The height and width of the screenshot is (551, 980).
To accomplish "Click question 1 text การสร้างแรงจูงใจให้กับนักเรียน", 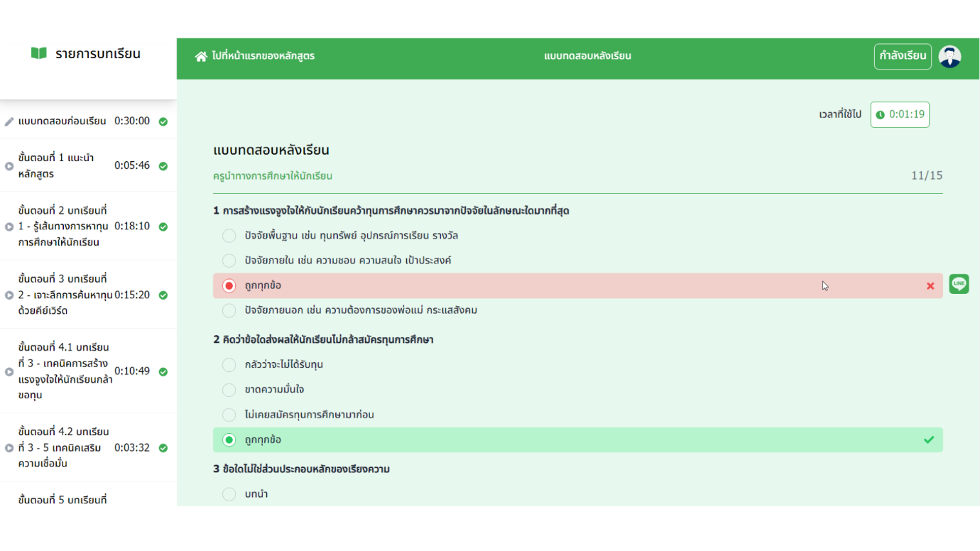I will [391, 211].
